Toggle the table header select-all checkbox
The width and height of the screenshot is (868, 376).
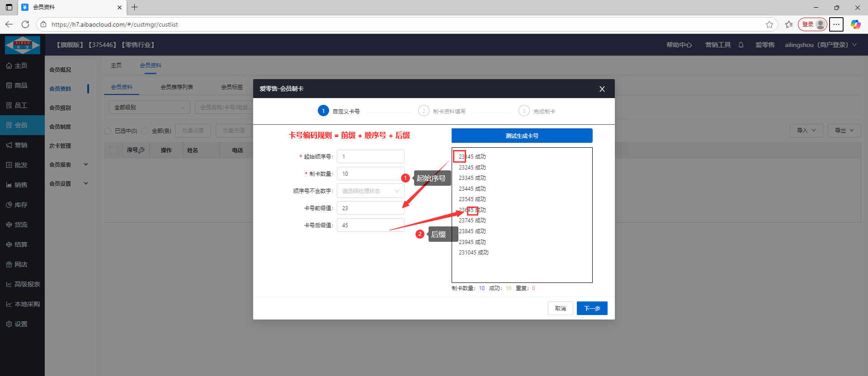(x=113, y=150)
